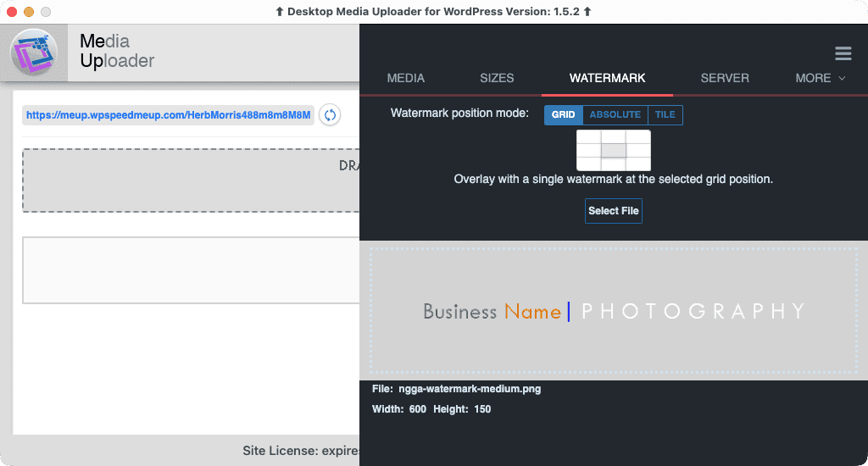Choose TILE watermark position mode
868x466 pixels.
click(x=665, y=114)
